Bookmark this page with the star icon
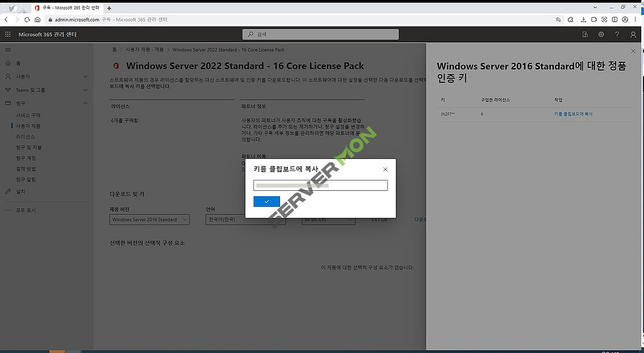This screenshot has height=353, width=644. coord(558,19)
